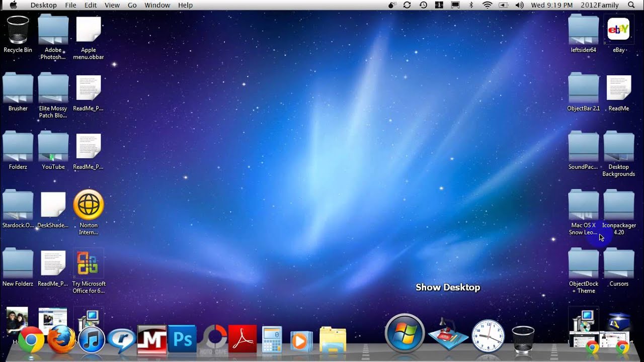
Task: Open Windows Explorer folder dock icon
Action: pyautogui.click(x=333, y=340)
